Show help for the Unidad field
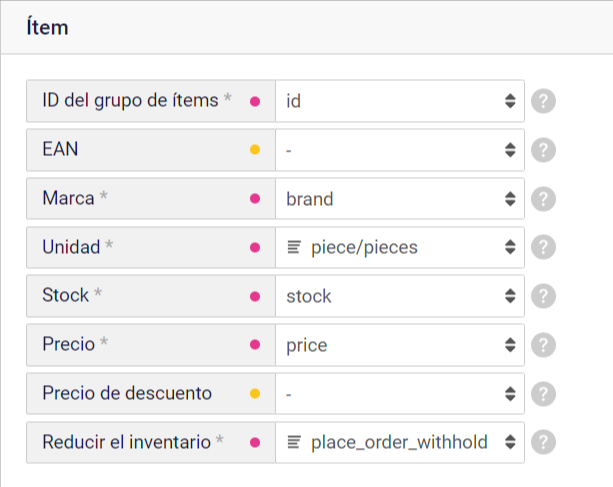This screenshot has width=613, height=487. coord(543,247)
